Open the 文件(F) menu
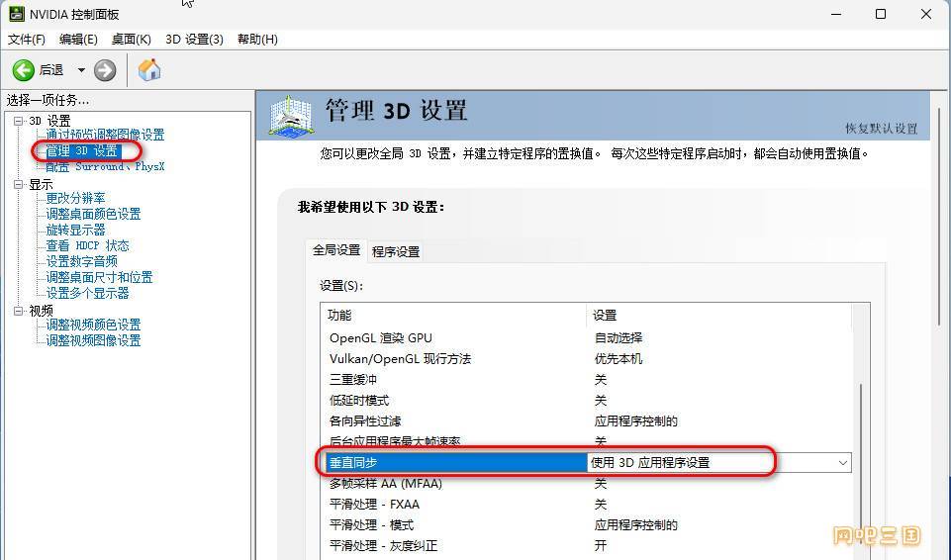 click(x=27, y=40)
